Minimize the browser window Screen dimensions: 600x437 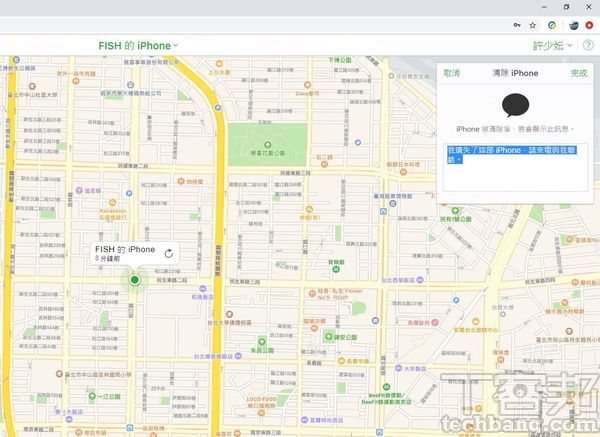[x=545, y=7]
